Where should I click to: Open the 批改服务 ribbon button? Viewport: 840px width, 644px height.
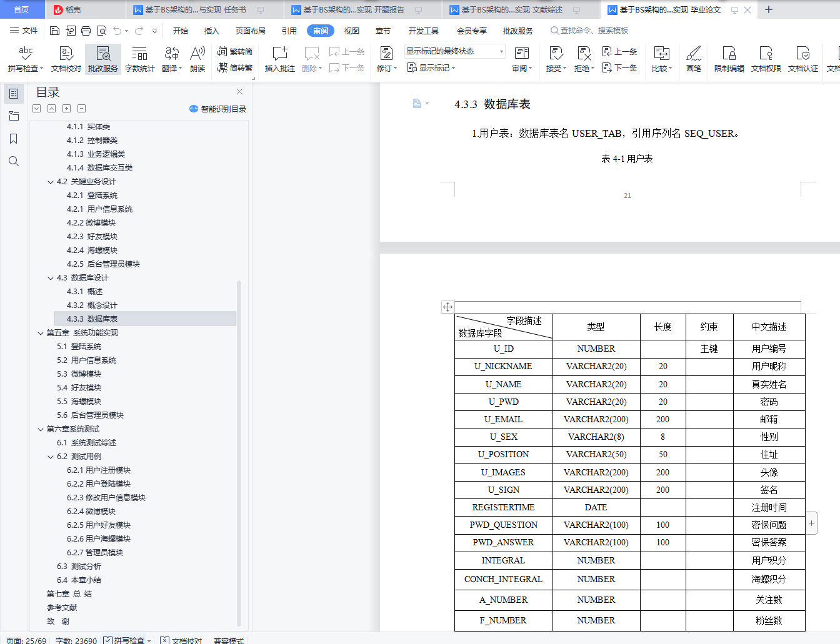click(103, 59)
